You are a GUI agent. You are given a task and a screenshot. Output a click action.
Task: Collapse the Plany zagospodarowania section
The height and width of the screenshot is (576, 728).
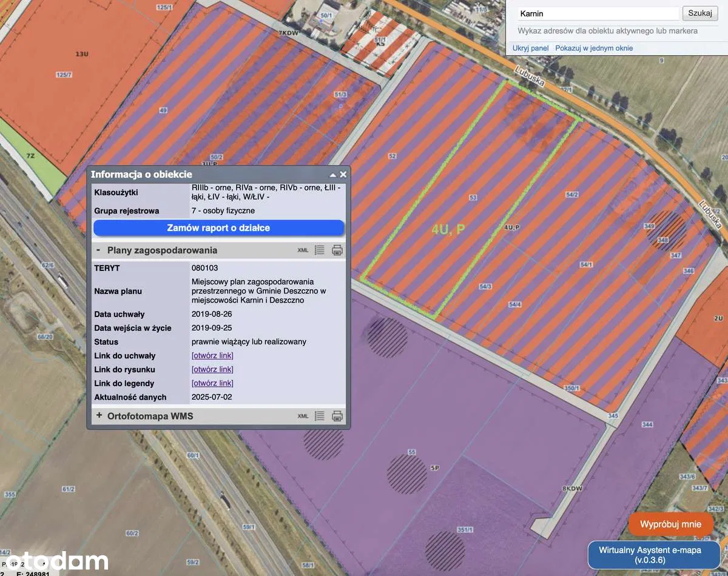coord(98,250)
